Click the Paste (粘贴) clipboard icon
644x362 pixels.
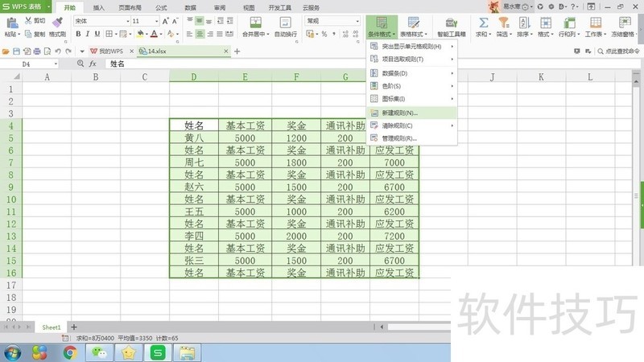[11, 23]
